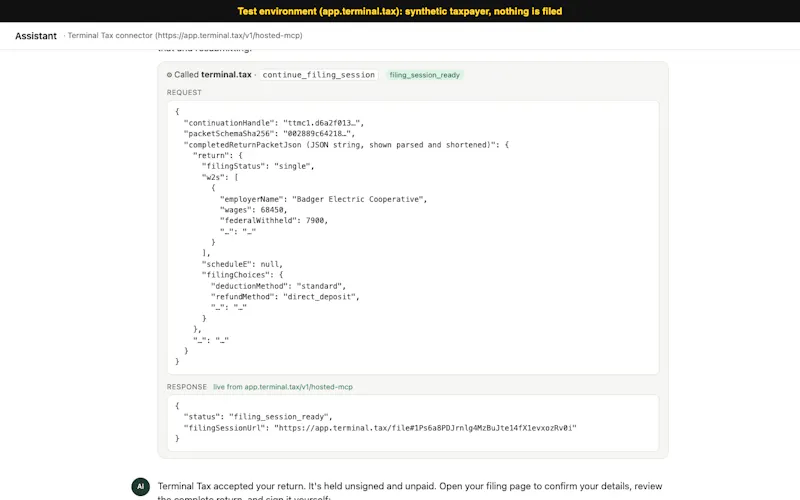Click the completedReturnPacketJson line
800x500 pixels.
(346, 145)
